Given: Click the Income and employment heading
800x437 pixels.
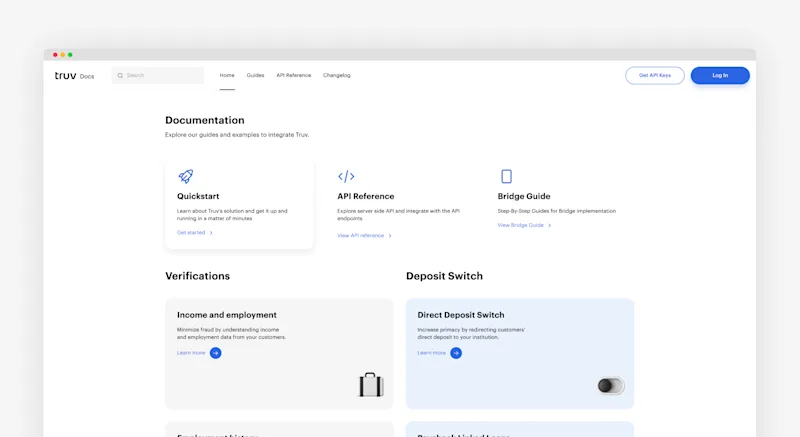Looking at the screenshot, I should pos(227,315).
